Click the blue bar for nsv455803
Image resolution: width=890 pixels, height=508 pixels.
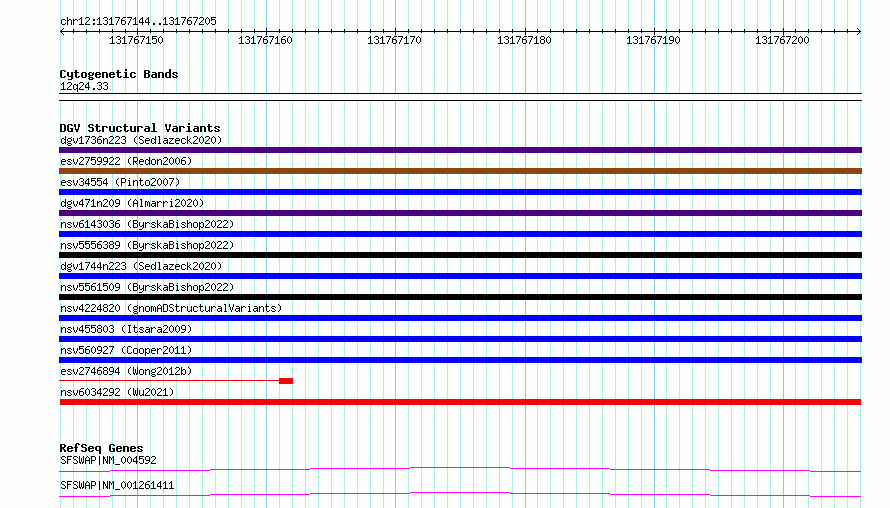click(x=460, y=339)
